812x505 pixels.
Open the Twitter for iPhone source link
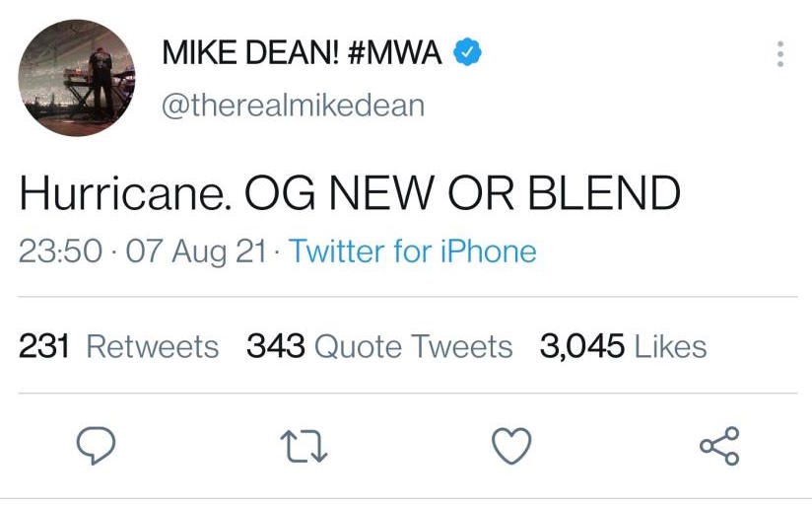[413, 251]
